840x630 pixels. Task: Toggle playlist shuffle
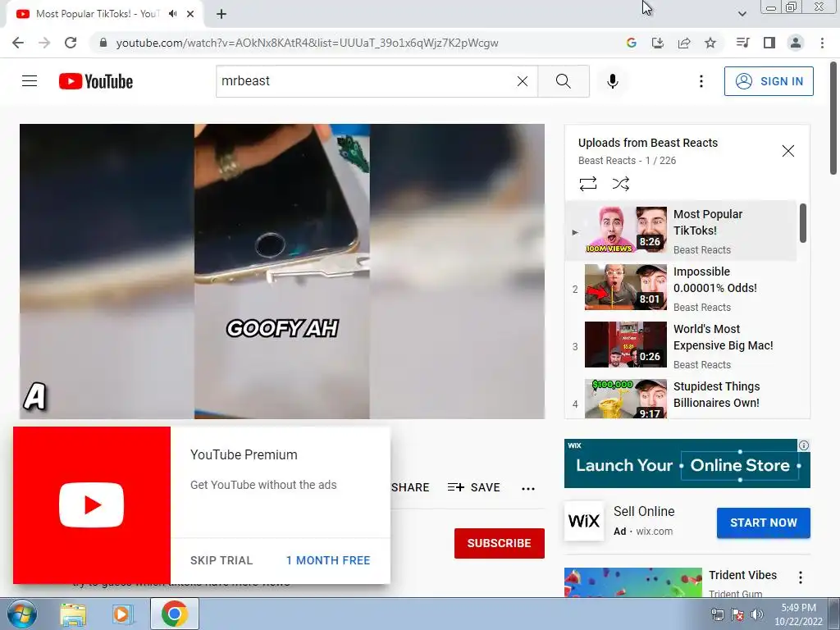point(621,184)
